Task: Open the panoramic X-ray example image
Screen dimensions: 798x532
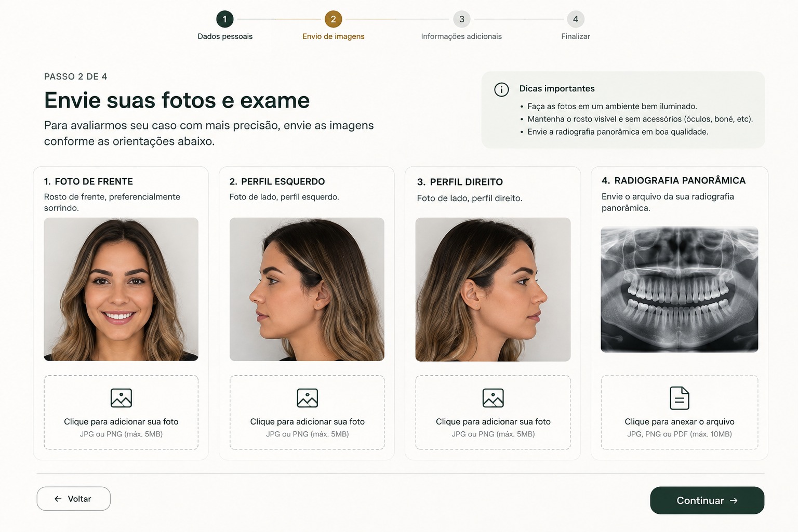Action: click(680, 289)
